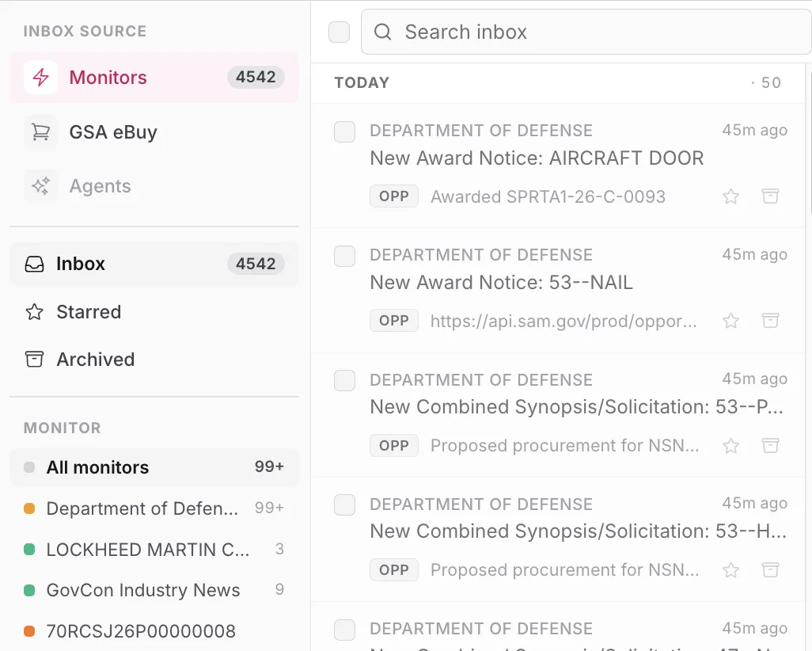This screenshot has width=812, height=651.
Task: Star the AIRCRAFT DOOR award notice
Action: click(x=730, y=196)
